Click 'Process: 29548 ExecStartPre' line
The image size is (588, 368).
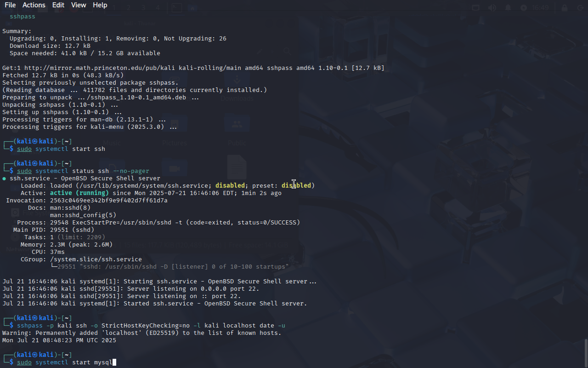158,223
